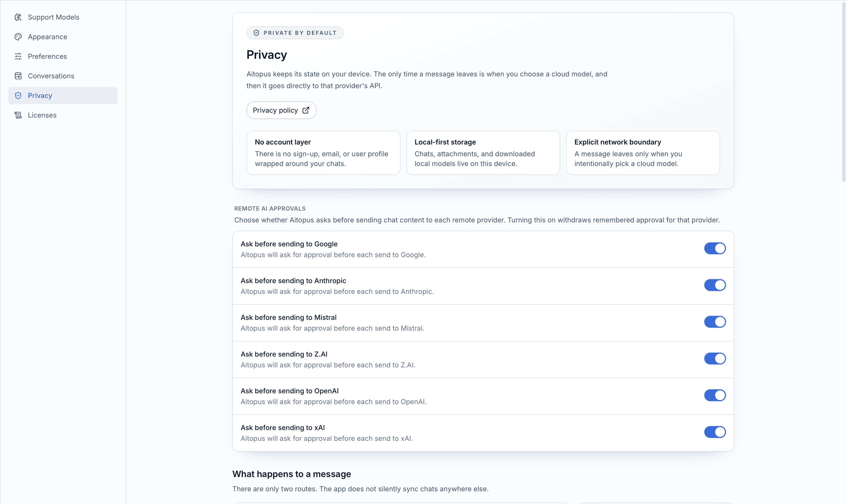Click the shield icon in Private by Default badge
Viewport: 847px width, 504px height.
click(256, 33)
